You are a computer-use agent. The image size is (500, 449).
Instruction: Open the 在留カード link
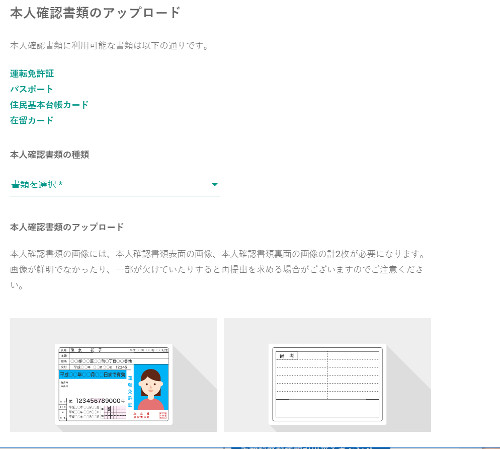pos(32,120)
